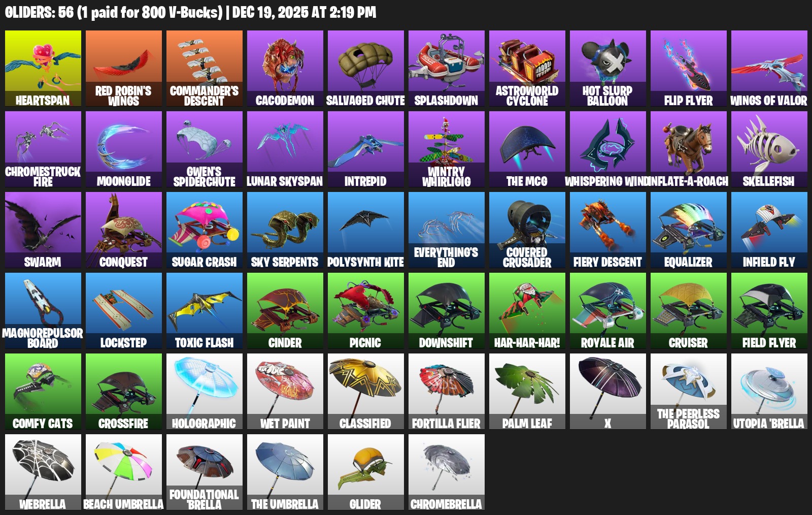Choose the Chromebrella umbrella tile
The image size is (812, 515).
tap(447, 472)
